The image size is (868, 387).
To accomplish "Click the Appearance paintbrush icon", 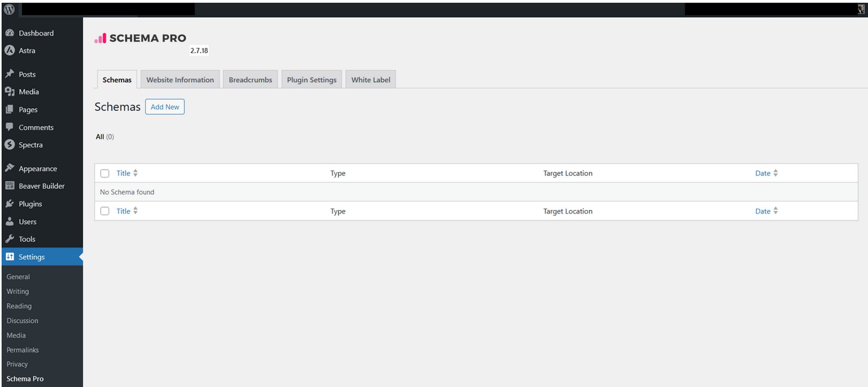I will coord(10,168).
